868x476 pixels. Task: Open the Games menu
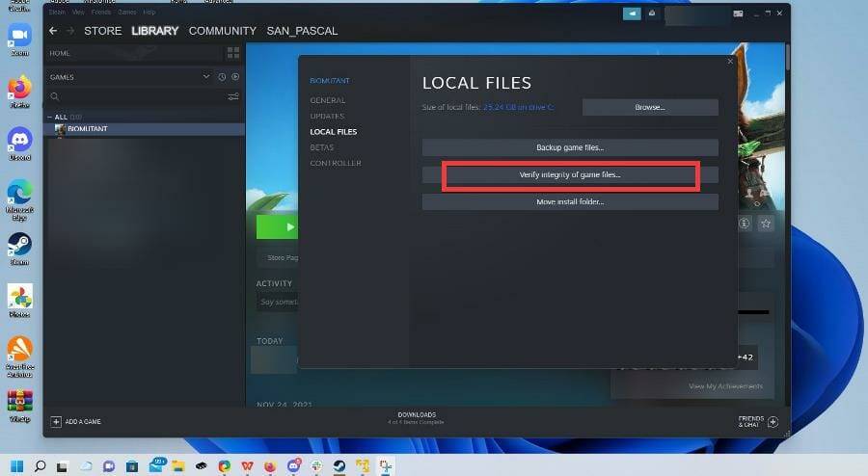(x=126, y=13)
